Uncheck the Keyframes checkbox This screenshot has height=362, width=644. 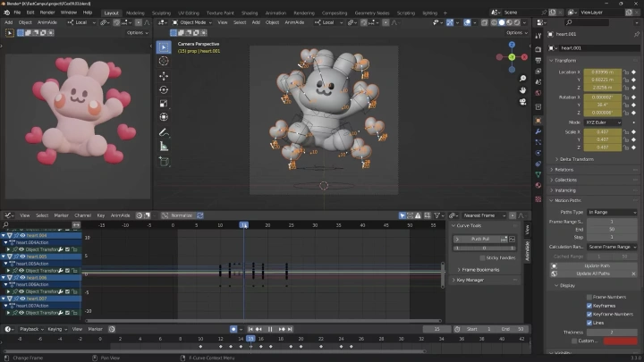tap(589, 306)
